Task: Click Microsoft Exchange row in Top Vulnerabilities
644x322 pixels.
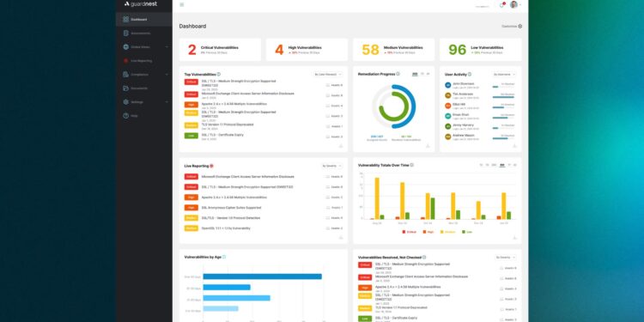Action: (264, 95)
